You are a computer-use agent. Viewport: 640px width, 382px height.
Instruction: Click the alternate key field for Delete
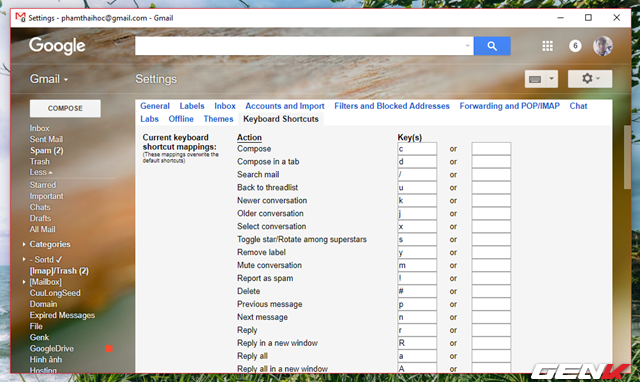(x=491, y=291)
